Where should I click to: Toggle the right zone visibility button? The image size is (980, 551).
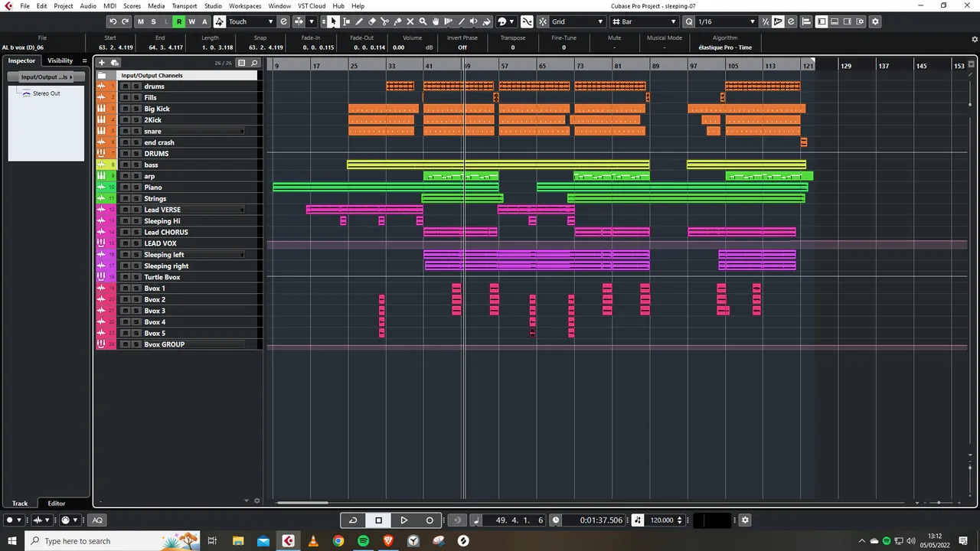(x=847, y=21)
